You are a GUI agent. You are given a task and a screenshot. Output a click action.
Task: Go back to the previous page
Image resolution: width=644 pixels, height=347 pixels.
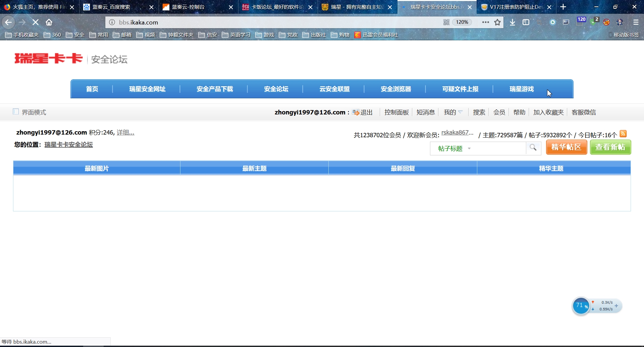(8, 22)
